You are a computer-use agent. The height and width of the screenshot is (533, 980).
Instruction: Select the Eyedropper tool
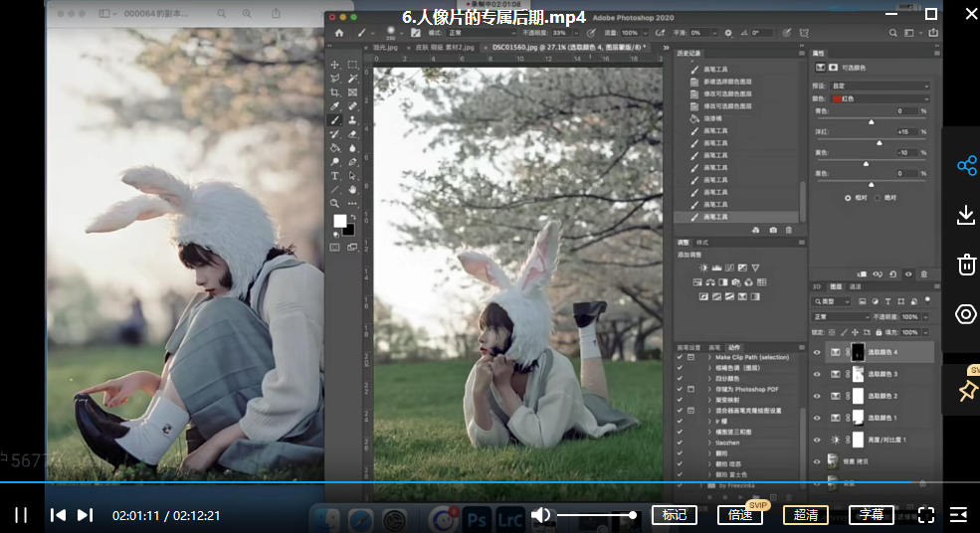[335, 106]
